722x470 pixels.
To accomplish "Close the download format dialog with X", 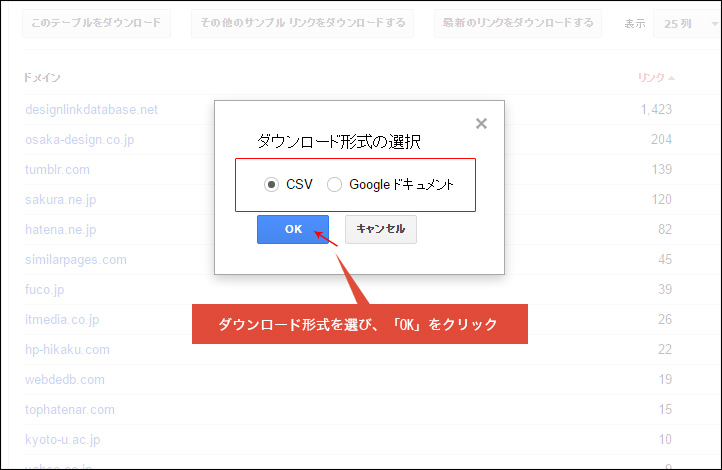I will tap(481, 123).
